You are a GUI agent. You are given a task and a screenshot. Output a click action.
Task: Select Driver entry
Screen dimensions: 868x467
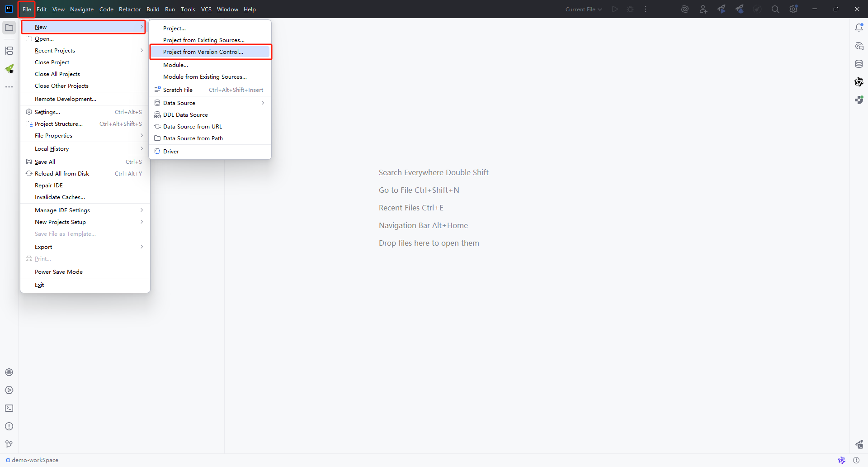point(210,152)
